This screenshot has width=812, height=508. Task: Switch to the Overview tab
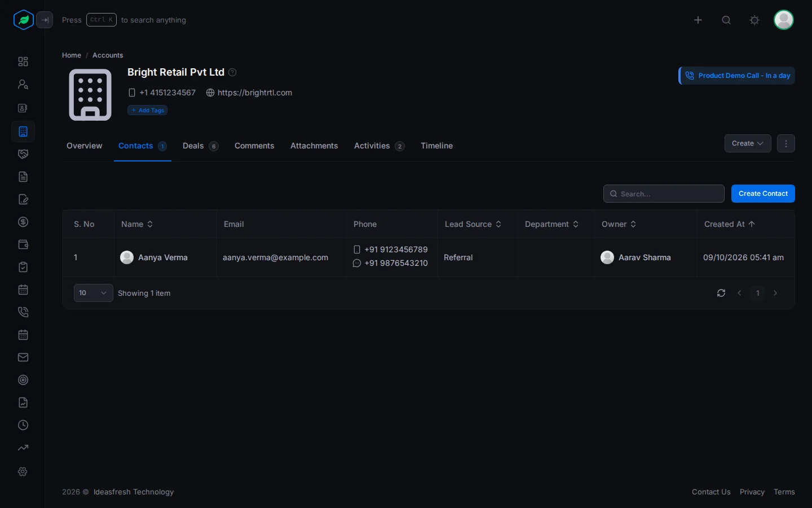click(85, 146)
